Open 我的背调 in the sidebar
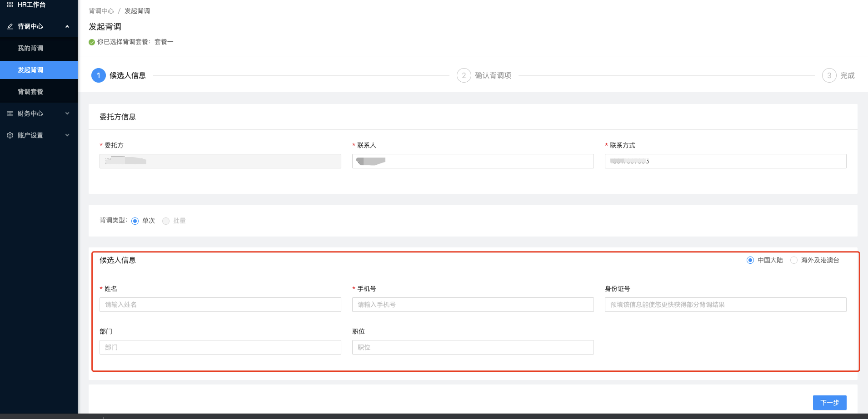 (39, 48)
